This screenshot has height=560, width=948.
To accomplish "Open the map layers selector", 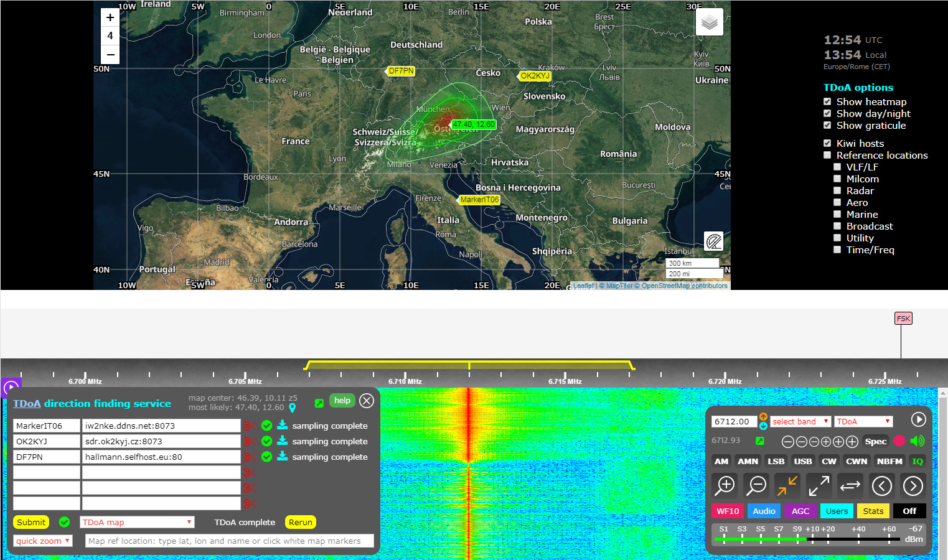I will click(x=710, y=22).
